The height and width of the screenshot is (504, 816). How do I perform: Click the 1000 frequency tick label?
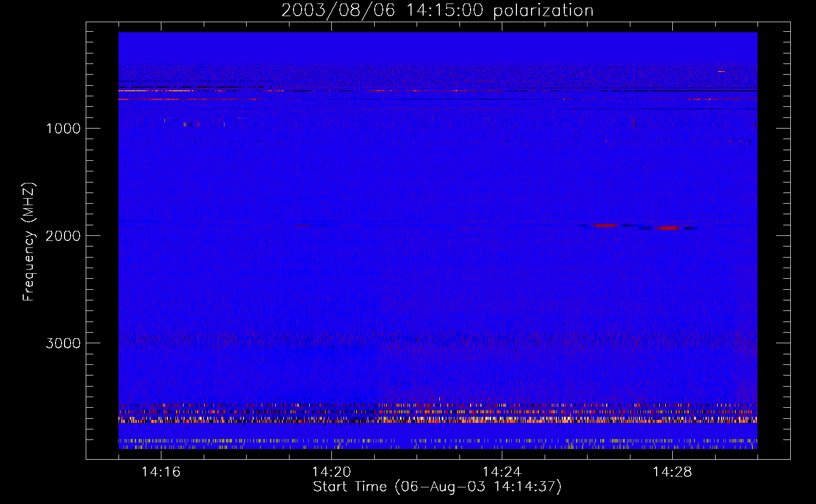point(63,129)
